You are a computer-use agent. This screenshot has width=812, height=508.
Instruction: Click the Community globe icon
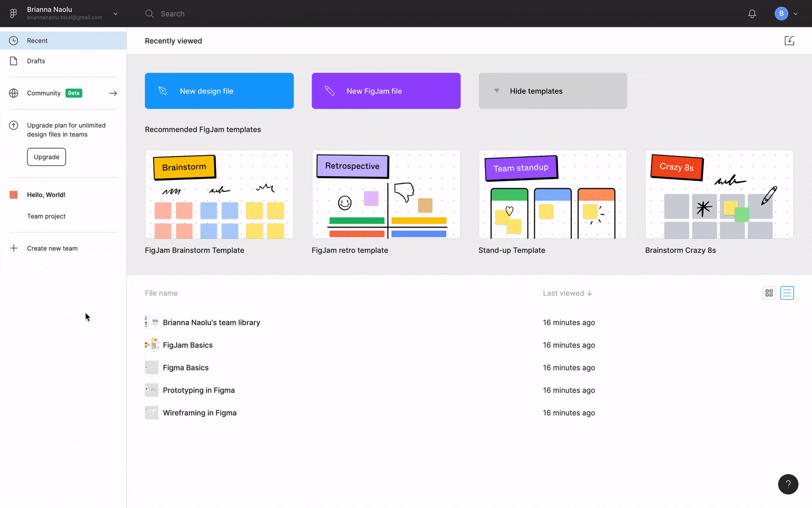[14, 93]
